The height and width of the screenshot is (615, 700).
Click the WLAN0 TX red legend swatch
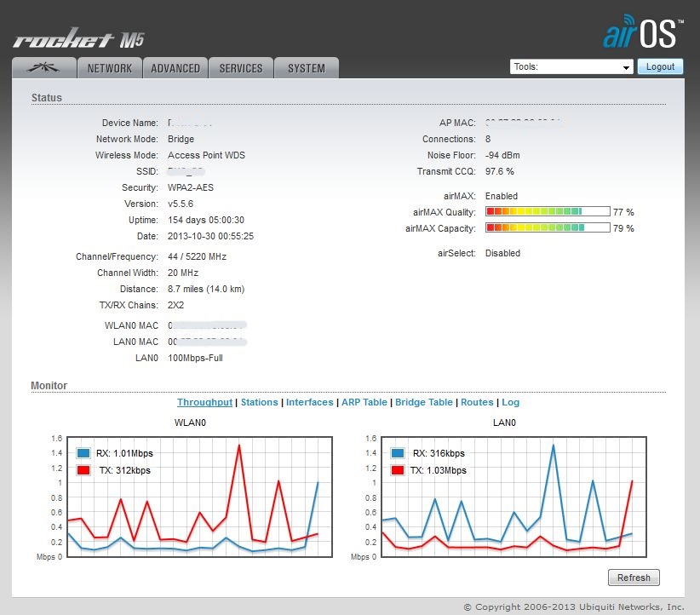click(83, 470)
